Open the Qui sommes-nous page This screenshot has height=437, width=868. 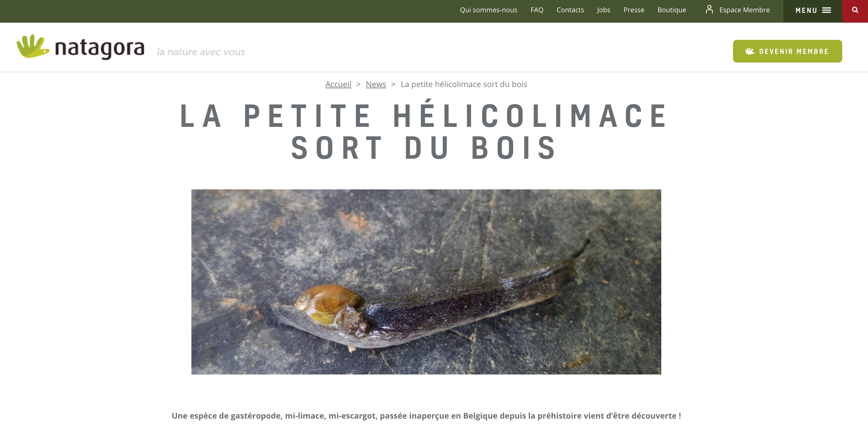(488, 10)
